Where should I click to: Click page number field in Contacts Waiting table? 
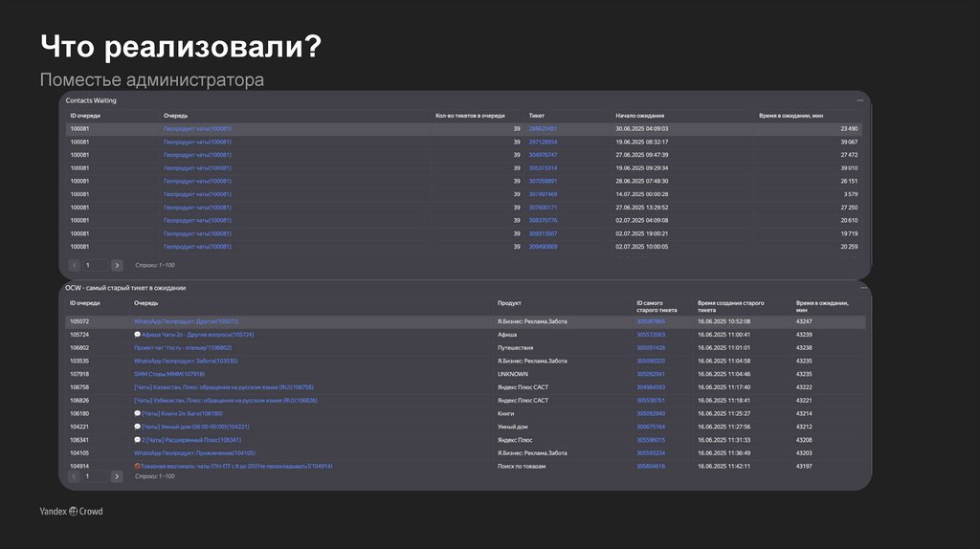point(95,266)
